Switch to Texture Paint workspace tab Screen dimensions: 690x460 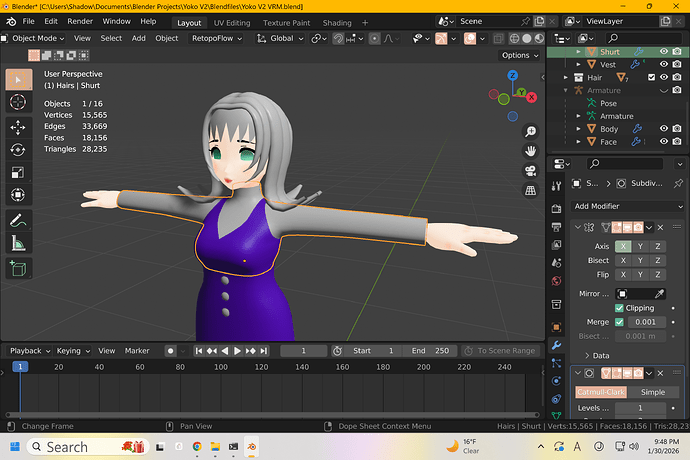286,23
